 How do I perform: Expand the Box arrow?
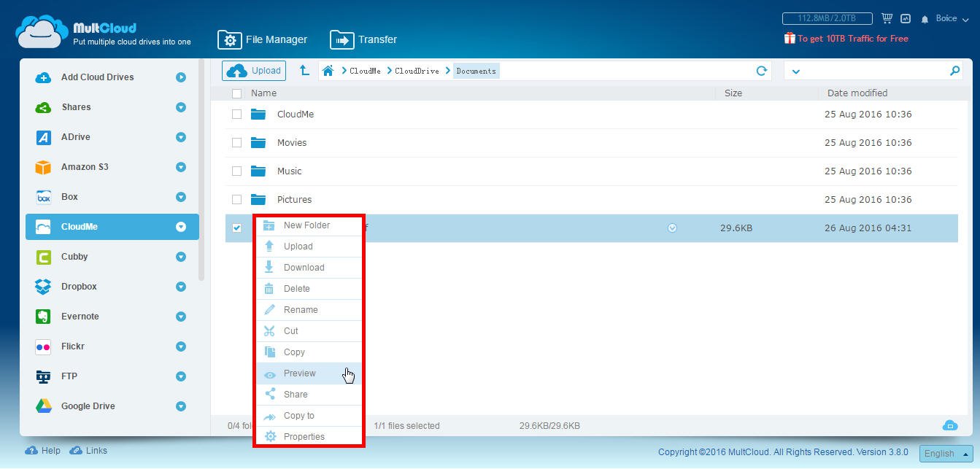point(181,197)
